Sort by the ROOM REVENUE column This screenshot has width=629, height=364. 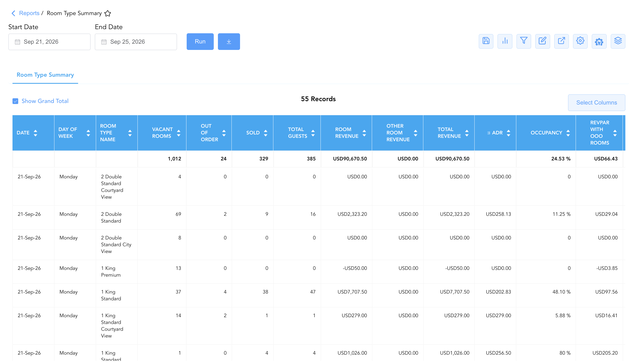[364, 133]
